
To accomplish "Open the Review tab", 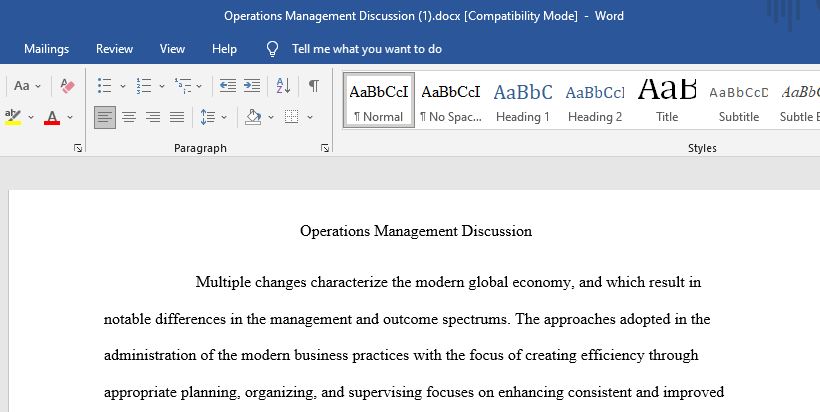I will 114,49.
